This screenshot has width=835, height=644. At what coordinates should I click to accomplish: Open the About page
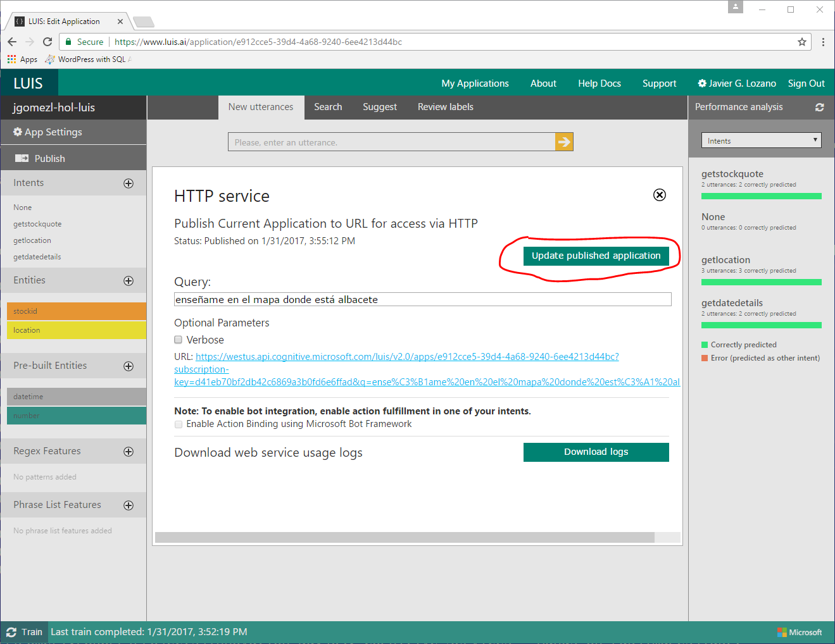tap(543, 84)
